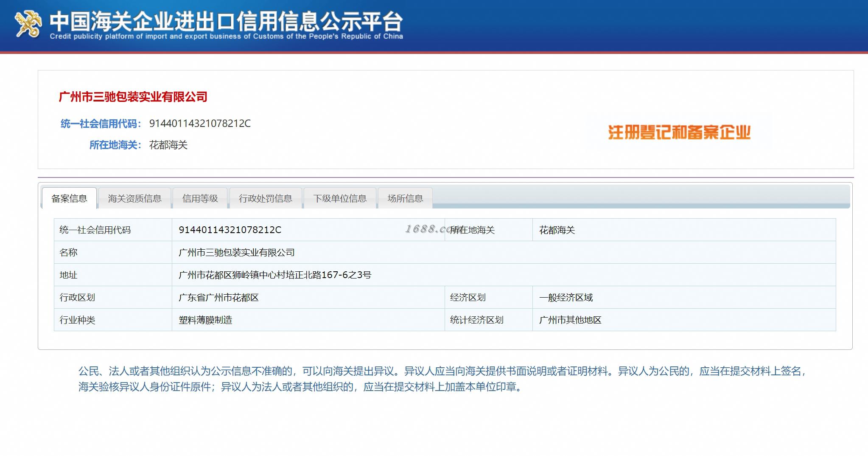The image size is (868, 456).
Task: Click the 一般经济区域 cell
Action: click(684, 297)
